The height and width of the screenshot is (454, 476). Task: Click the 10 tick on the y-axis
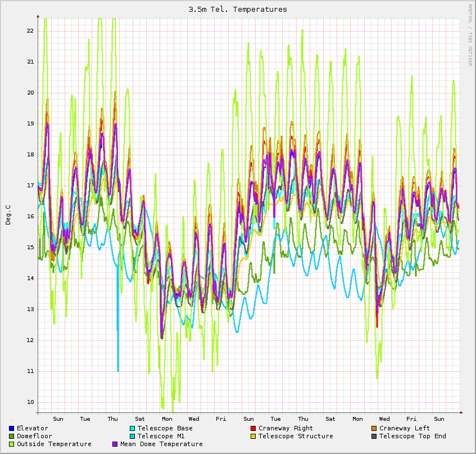30,402
